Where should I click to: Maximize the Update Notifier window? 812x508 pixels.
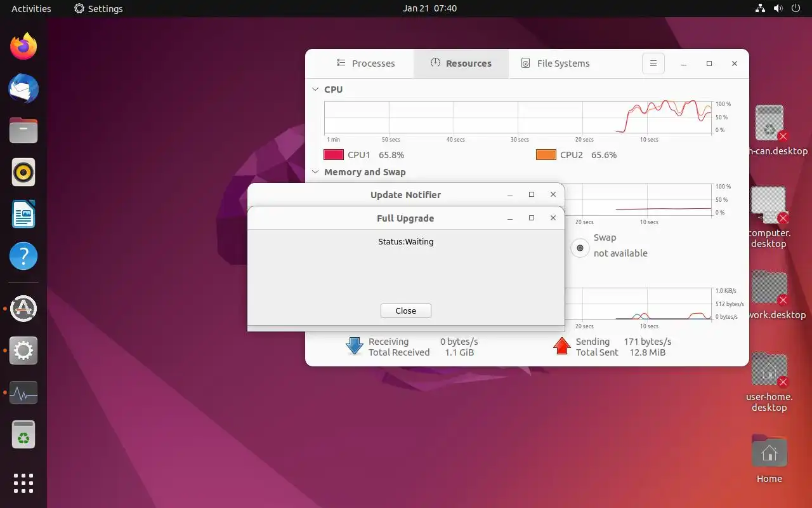tap(532, 194)
